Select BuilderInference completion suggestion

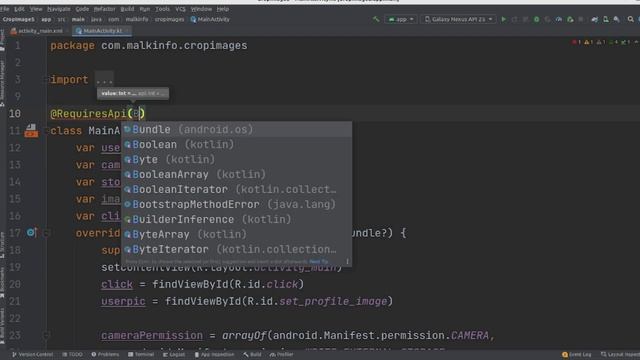pyautogui.click(x=237, y=219)
